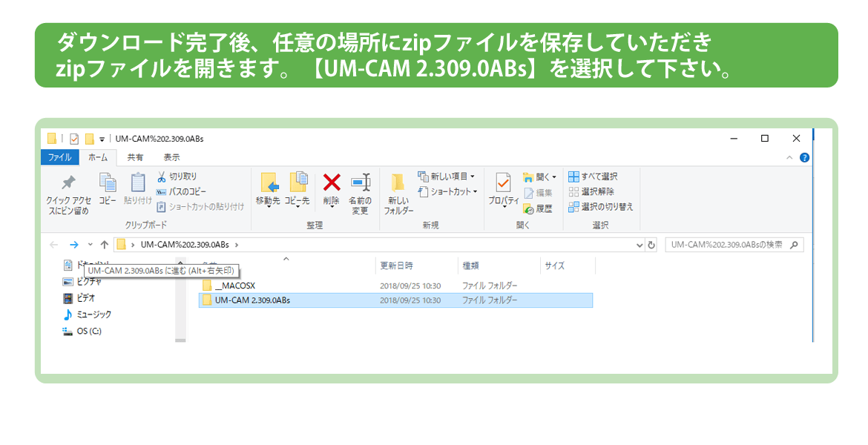Viewport: 868px width, 445px height.
Task: Open Properties from the ribbon
Action: (x=503, y=183)
